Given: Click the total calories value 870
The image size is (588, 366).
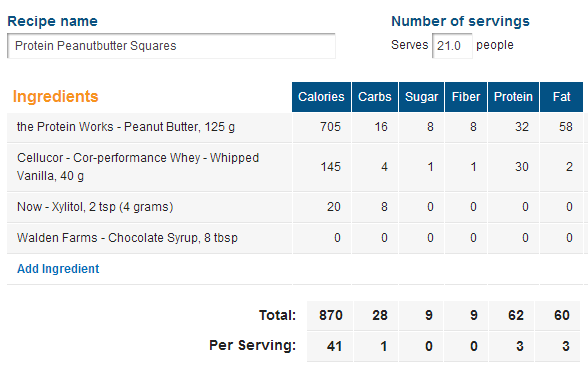Looking at the screenshot, I should [x=331, y=315].
